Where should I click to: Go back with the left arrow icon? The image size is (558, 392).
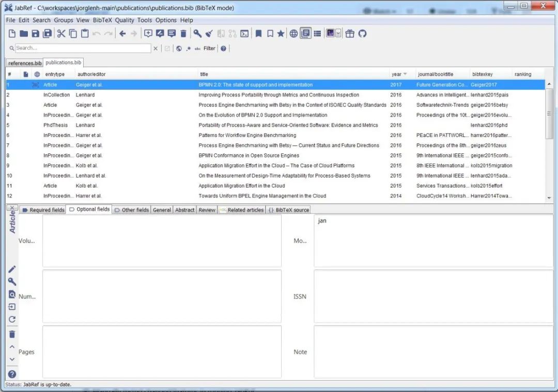click(122, 34)
